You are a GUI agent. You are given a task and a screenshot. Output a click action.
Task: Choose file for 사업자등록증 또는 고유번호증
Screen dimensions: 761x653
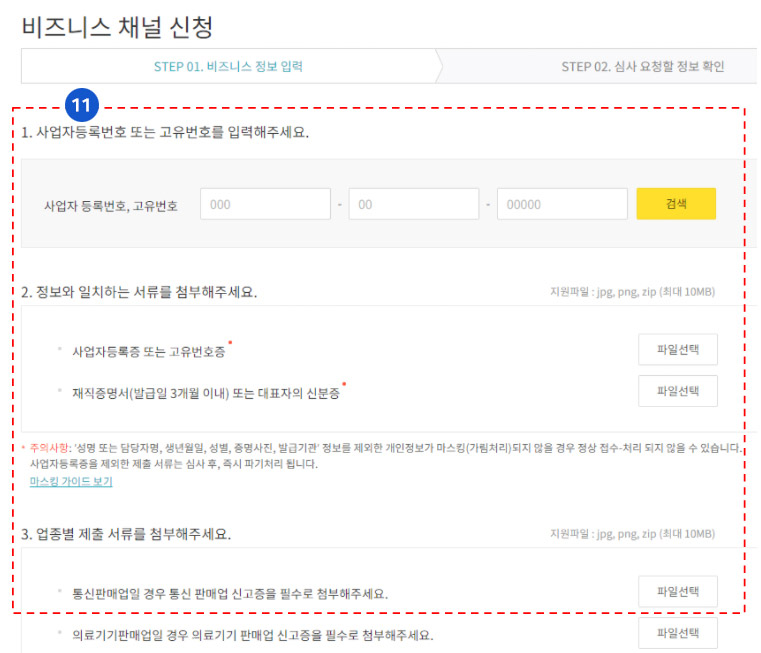(x=677, y=350)
